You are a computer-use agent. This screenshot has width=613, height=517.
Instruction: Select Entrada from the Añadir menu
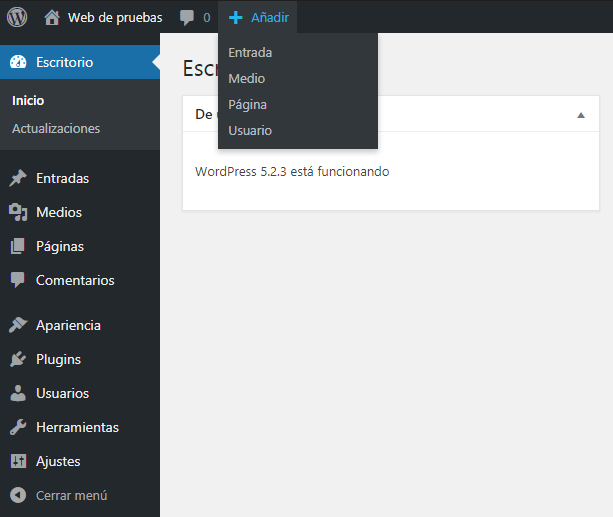pos(250,52)
